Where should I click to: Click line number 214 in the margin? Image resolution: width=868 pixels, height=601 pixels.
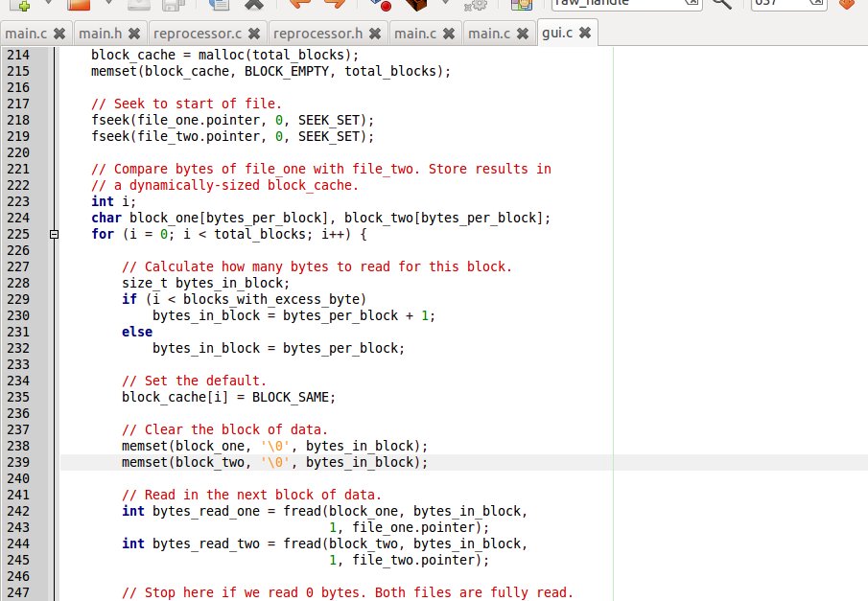18,55
